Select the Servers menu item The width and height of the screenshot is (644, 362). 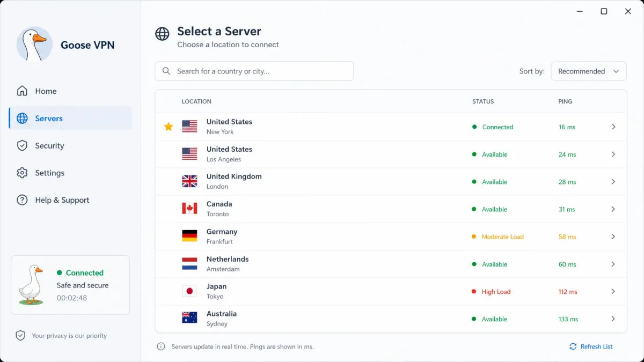[70, 118]
